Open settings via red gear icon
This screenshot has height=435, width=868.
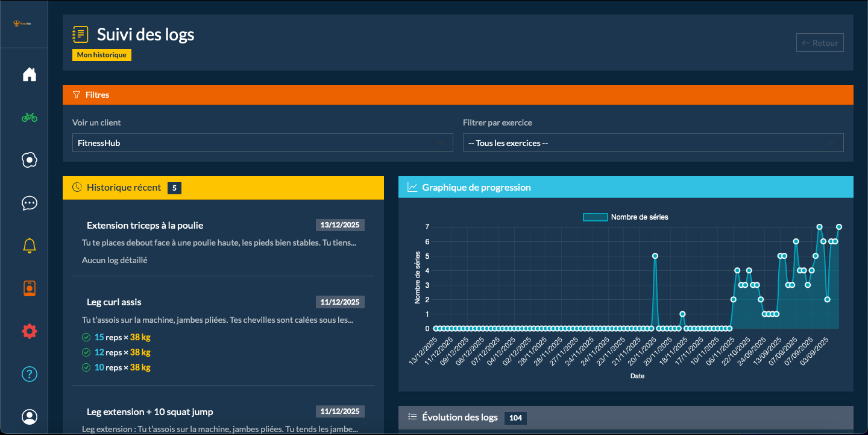30,331
